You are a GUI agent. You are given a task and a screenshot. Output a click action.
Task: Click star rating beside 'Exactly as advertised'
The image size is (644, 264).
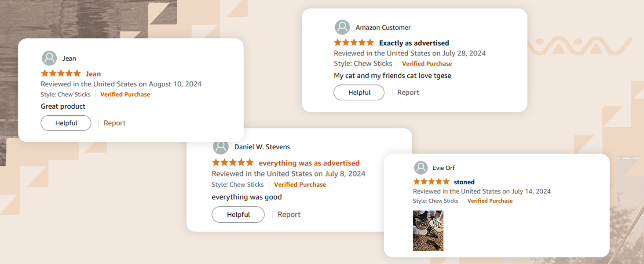(354, 43)
